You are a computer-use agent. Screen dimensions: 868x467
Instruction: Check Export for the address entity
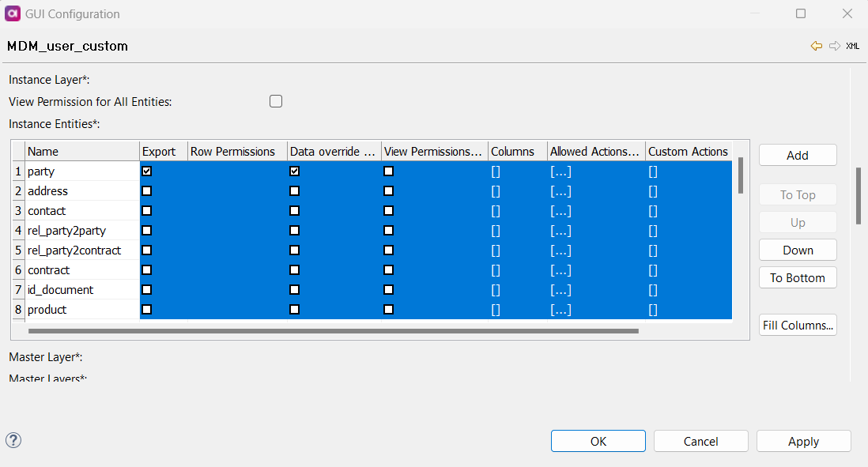point(146,190)
